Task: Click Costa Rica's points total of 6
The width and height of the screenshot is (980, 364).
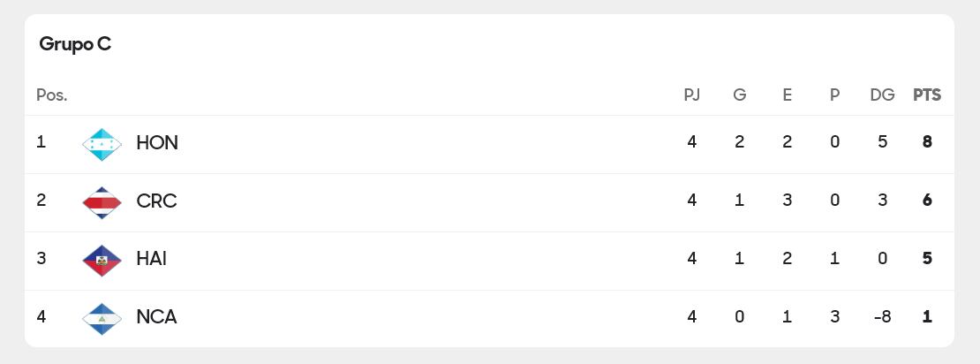Action: [927, 200]
